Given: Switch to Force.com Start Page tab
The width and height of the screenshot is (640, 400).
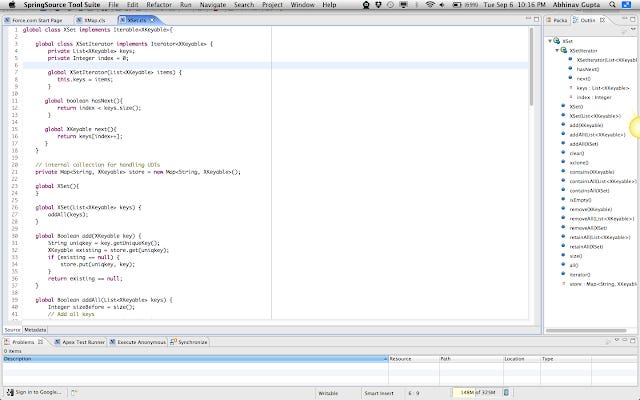Looking at the screenshot, I should pyautogui.click(x=33, y=20).
